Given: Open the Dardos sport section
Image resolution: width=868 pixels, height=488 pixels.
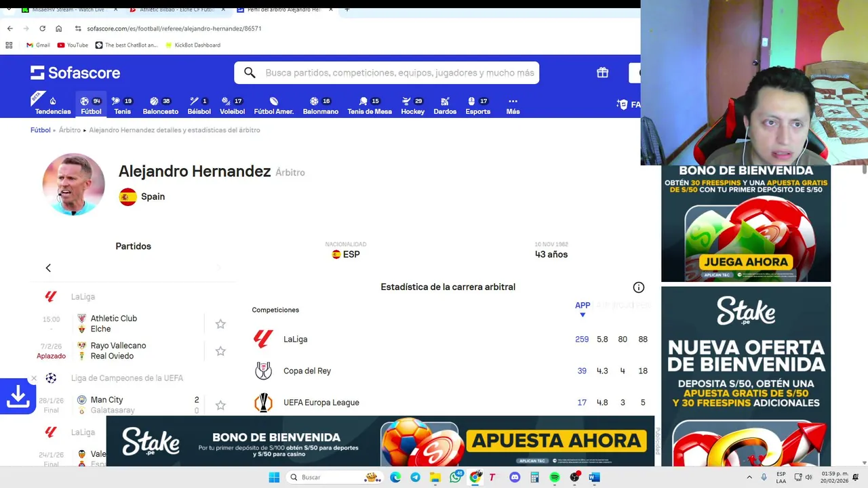Looking at the screenshot, I should [445, 106].
